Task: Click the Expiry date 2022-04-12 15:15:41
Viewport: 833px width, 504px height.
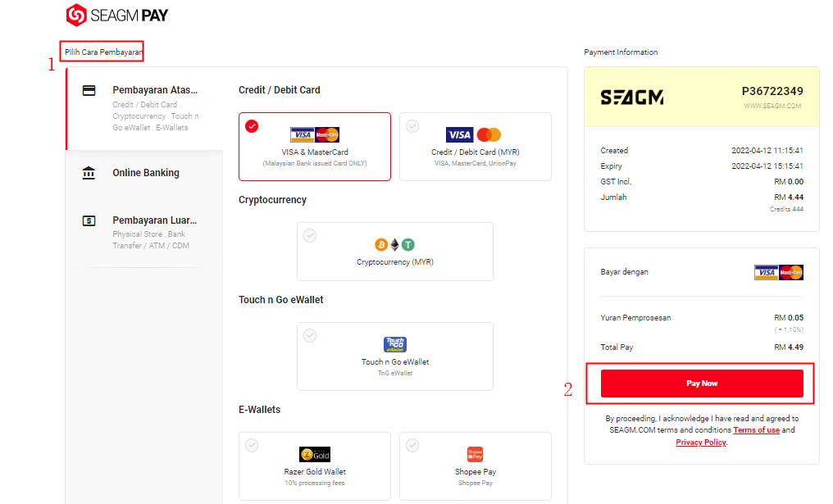Action: (x=767, y=166)
